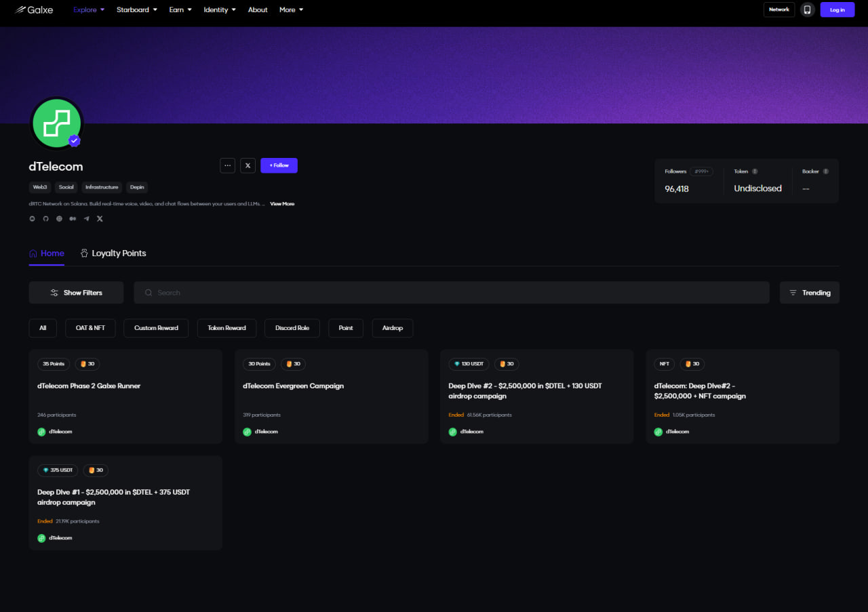The height and width of the screenshot is (612, 868).
Task: Click the mobile phone icon in header
Action: (x=807, y=9)
